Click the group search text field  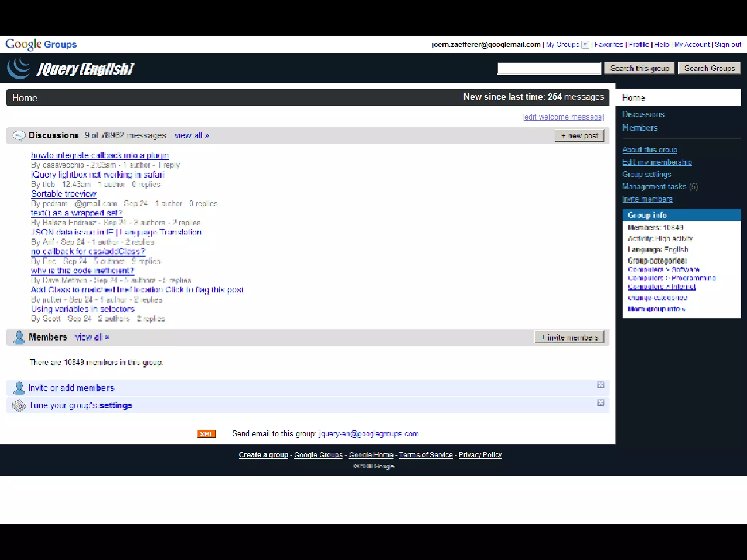tap(549, 69)
